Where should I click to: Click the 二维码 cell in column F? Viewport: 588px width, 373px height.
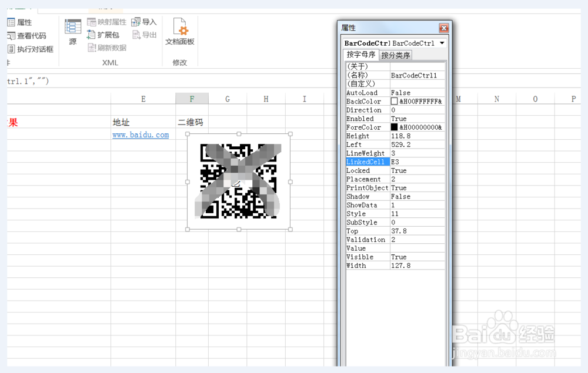pos(192,122)
